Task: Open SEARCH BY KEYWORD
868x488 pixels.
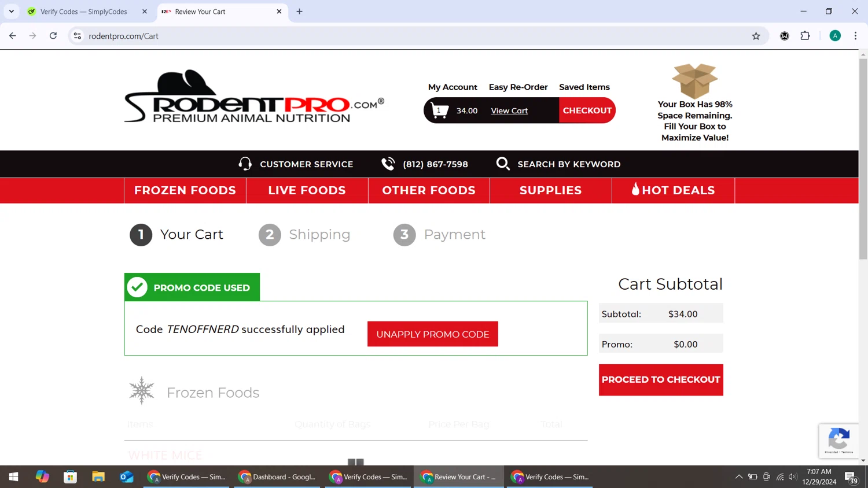Action: (569, 164)
